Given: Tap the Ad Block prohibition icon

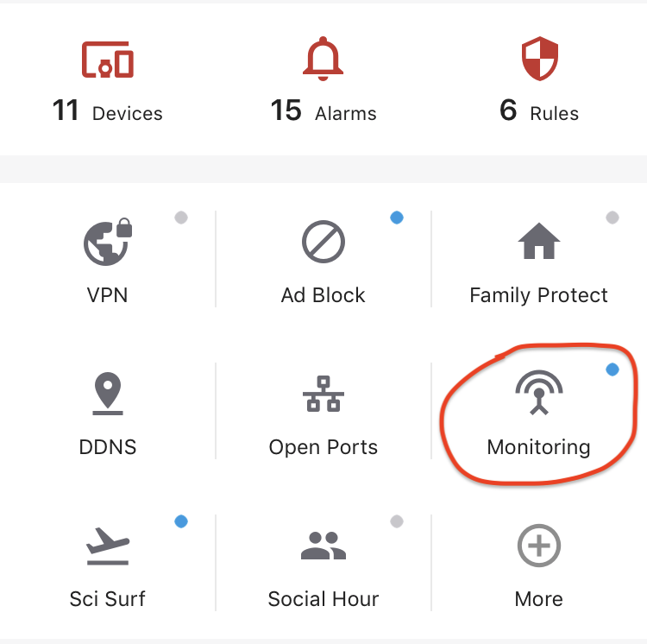Looking at the screenshot, I should (323, 242).
